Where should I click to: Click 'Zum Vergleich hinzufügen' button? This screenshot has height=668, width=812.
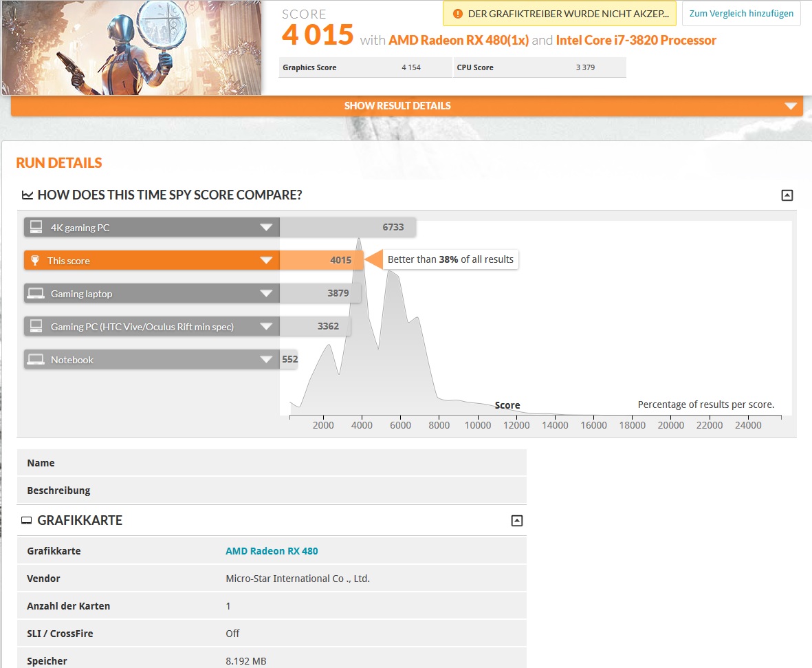click(741, 14)
